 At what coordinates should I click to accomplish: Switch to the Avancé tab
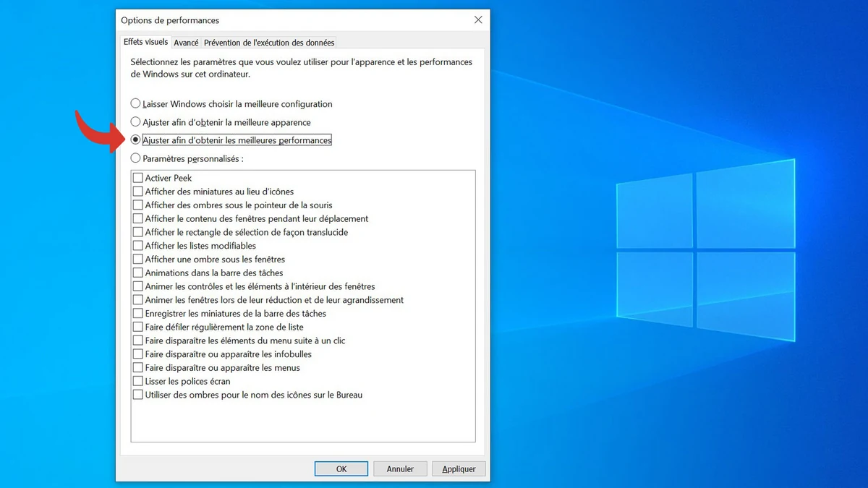point(186,42)
